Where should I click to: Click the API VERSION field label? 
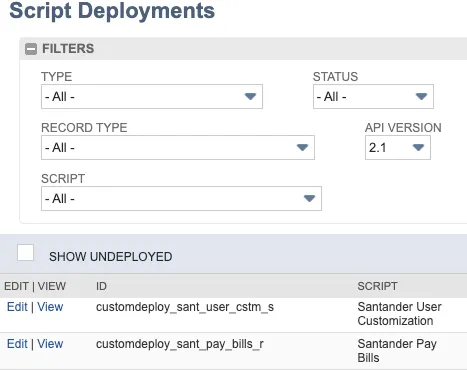403,128
